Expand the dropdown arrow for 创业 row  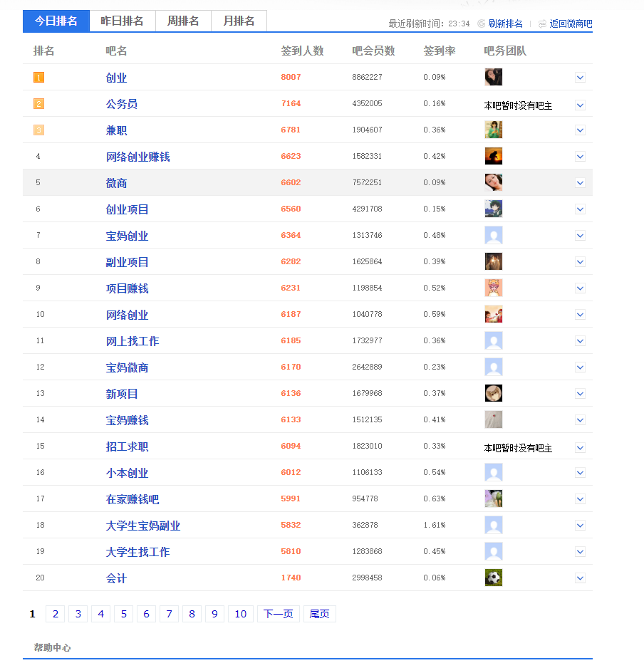[x=580, y=78]
